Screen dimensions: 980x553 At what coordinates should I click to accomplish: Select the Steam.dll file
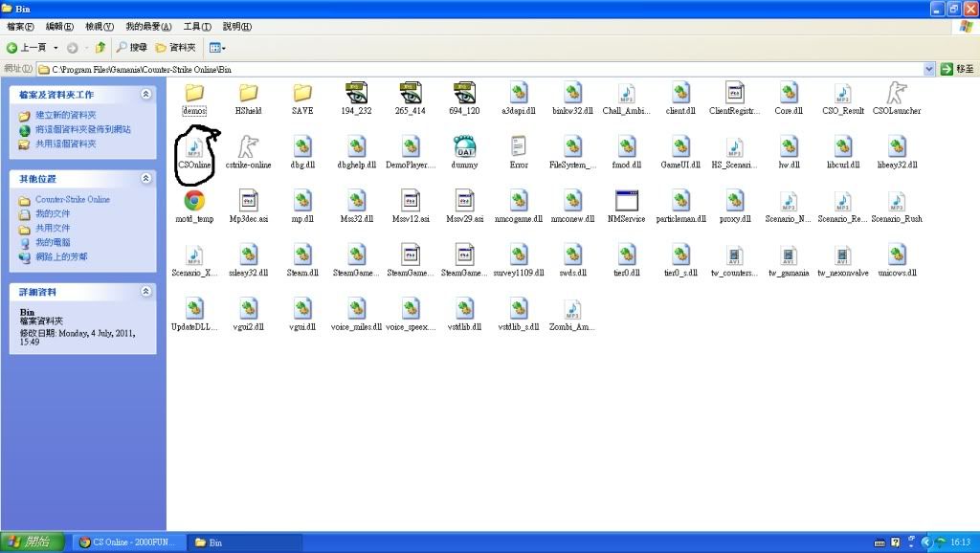pos(302,261)
